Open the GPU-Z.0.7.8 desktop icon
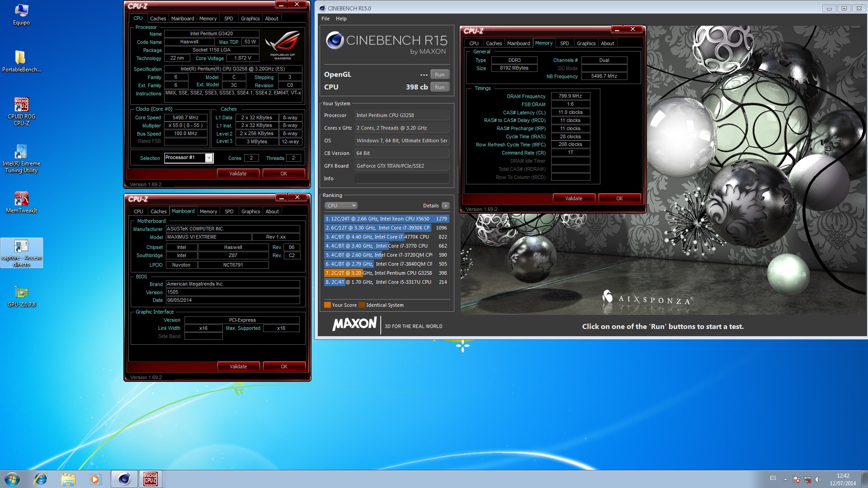 pyautogui.click(x=21, y=296)
